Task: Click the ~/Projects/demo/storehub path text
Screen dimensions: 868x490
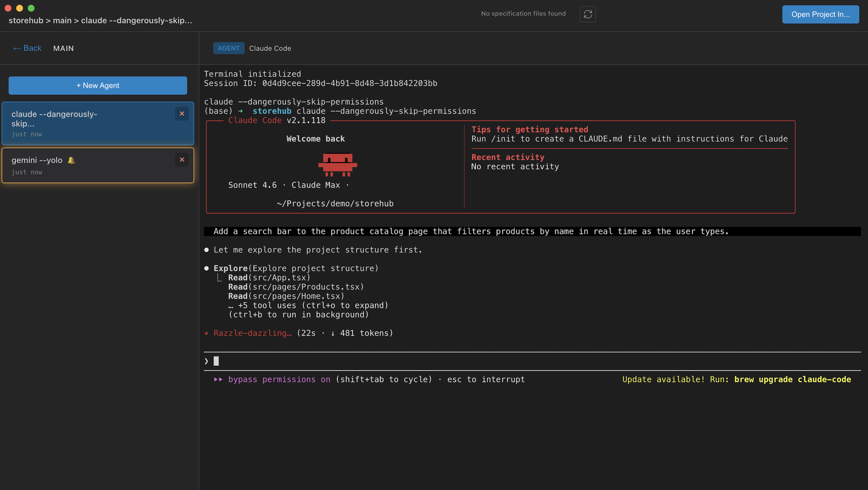Action: coord(335,204)
